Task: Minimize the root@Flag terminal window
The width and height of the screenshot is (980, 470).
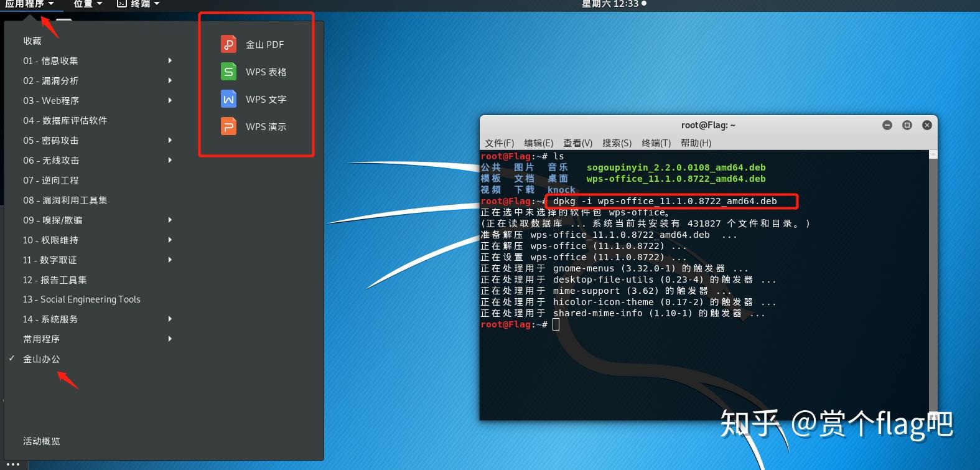Action: click(887, 125)
